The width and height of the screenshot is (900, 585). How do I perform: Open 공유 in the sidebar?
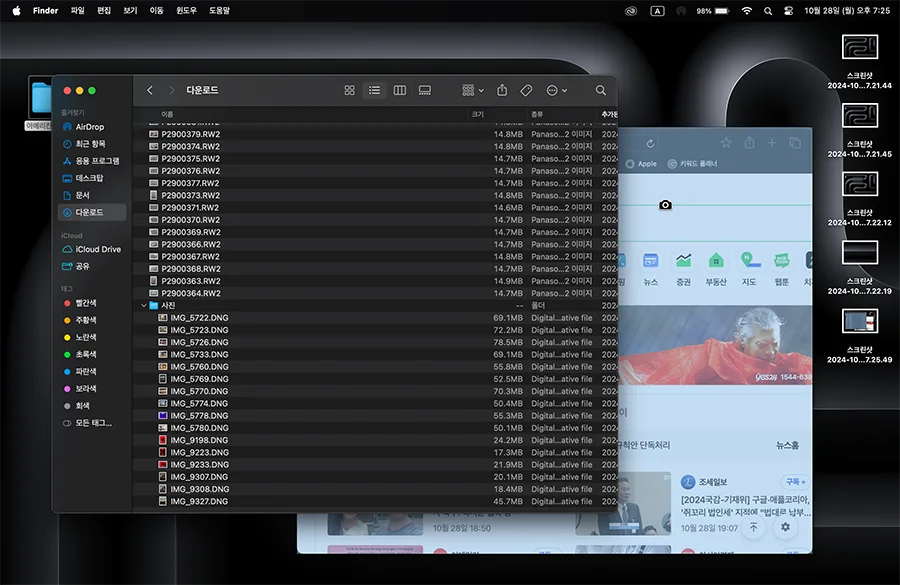(92, 266)
